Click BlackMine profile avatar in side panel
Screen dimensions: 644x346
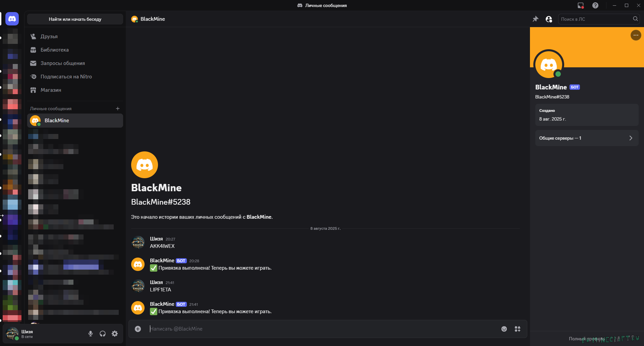(549, 65)
